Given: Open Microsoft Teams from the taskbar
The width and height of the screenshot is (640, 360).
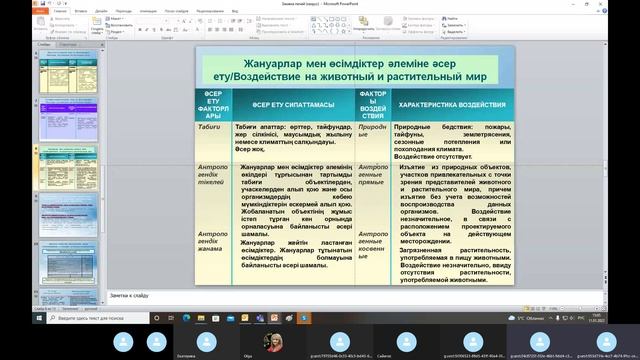Looking at the screenshot, I should click(260, 318).
